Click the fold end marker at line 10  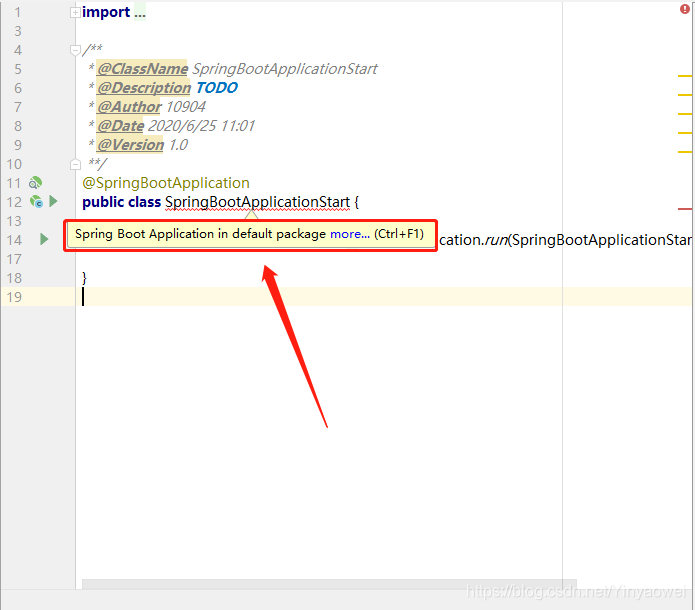[x=75, y=164]
